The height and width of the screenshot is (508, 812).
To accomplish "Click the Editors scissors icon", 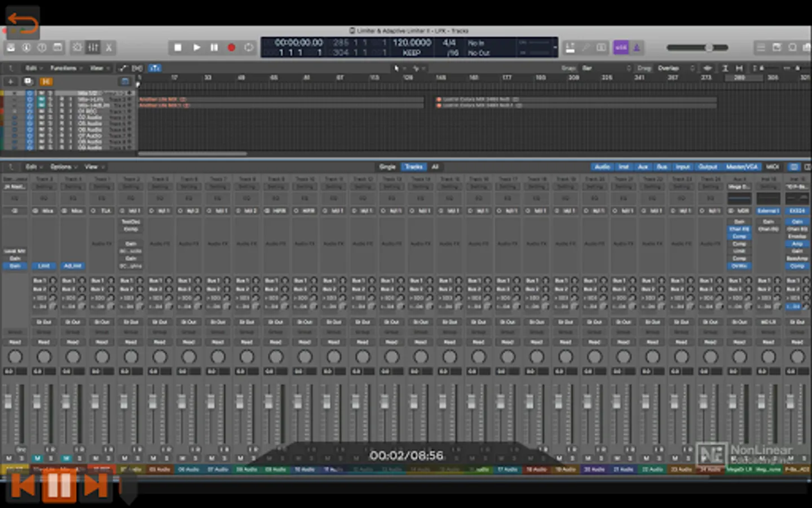I will point(109,48).
